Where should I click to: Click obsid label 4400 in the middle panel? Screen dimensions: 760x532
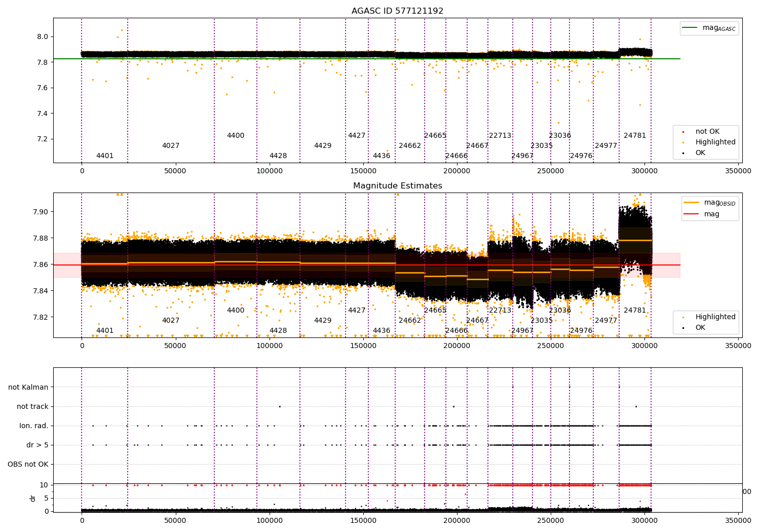tap(236, 311)
